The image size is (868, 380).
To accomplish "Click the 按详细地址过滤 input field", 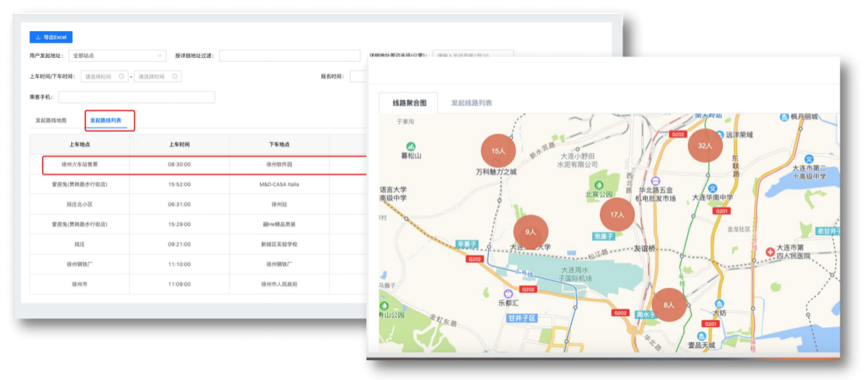I will (289, 56).
